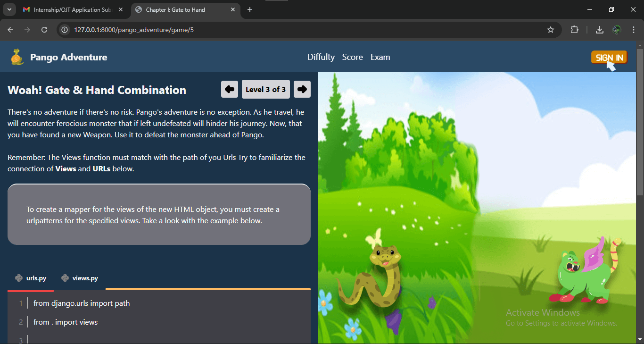
Task: Open the Score page
Action: [353, 57]
